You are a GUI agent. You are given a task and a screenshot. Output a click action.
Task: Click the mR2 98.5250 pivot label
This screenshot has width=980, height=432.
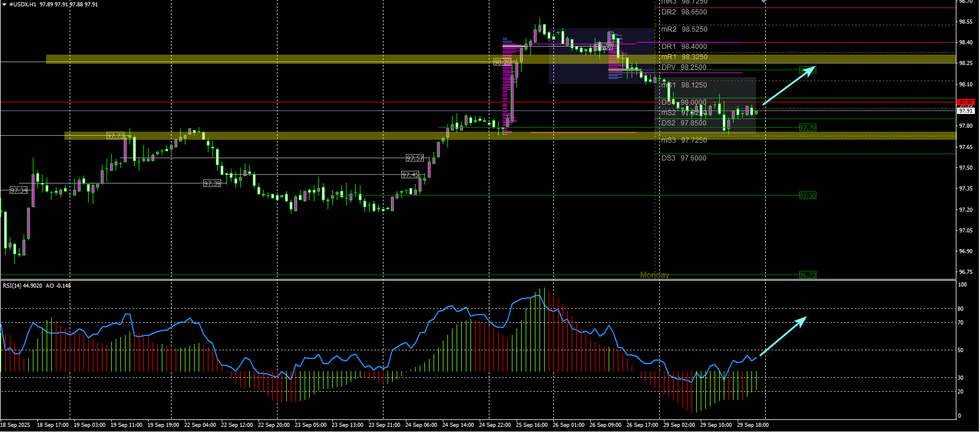(684, 29)
